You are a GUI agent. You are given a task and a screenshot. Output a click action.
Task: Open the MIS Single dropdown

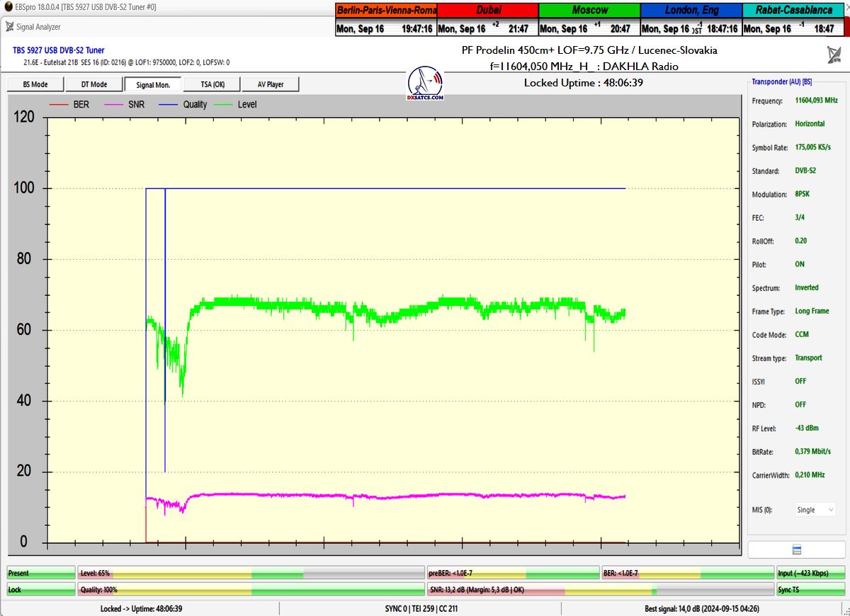pos(815,510)
